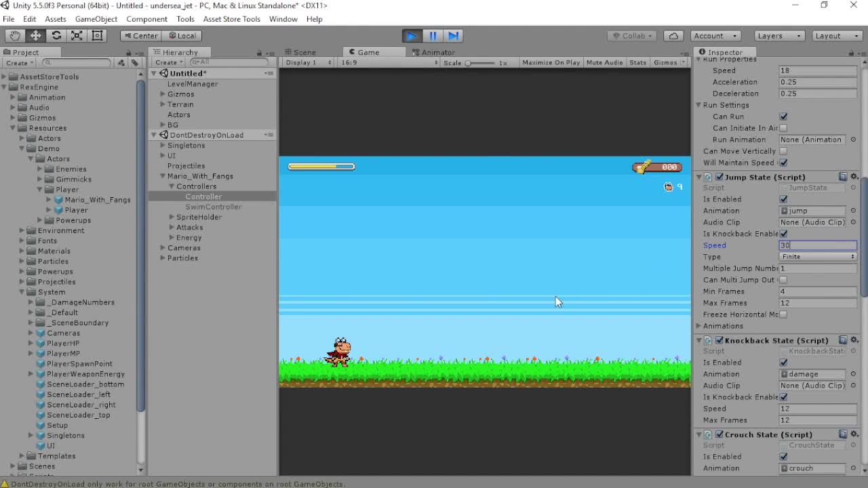Select the Hand pan tool
Viewport: 868px width, 488px height.
point(15,36)
